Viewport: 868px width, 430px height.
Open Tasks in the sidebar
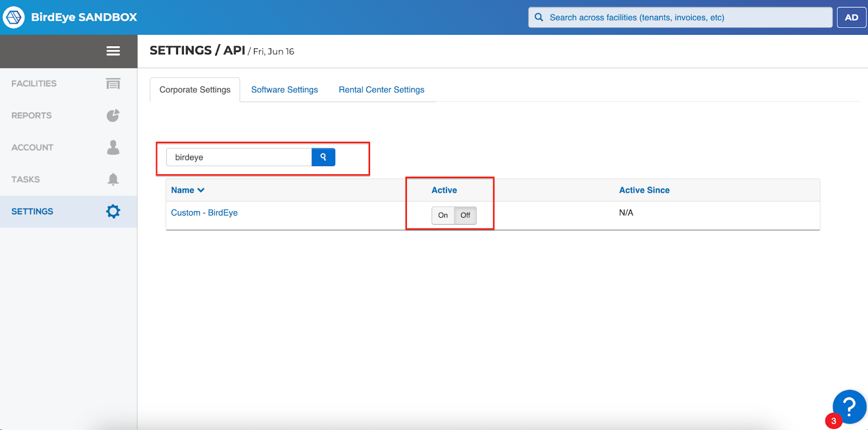click(68, 179)
